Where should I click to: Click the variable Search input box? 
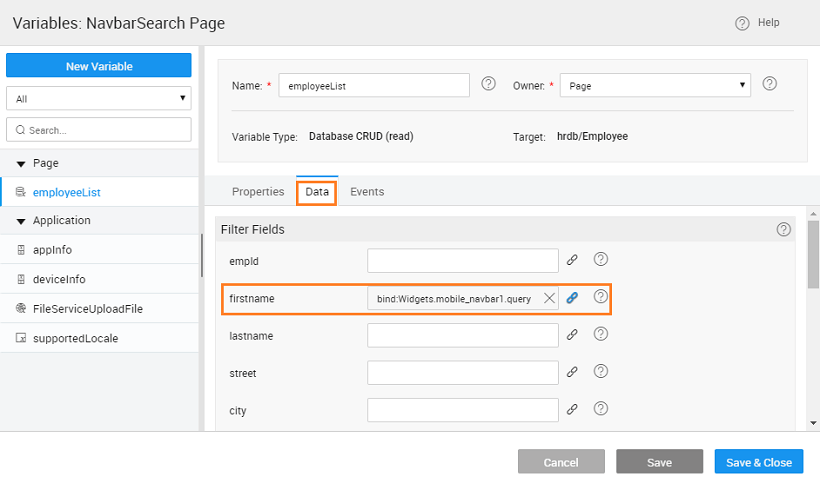(98, 130)
